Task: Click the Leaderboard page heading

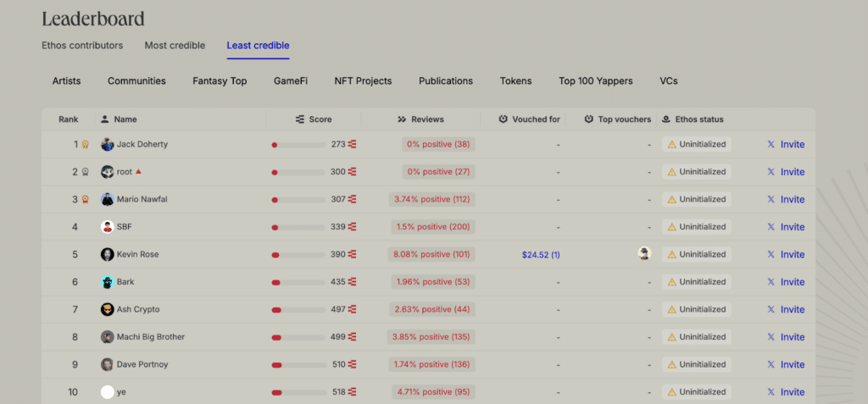Action: tap(93, 19)
